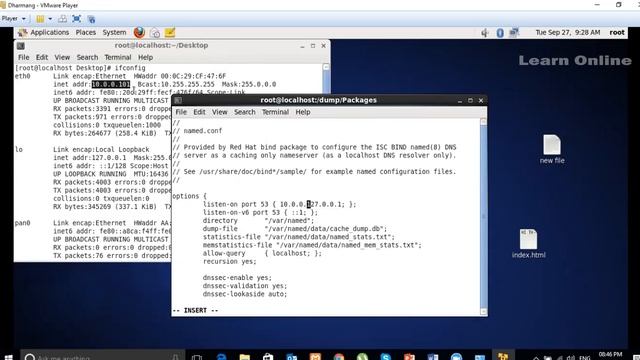640x360 pixels.
Task: Expand the arrow next to the pause icon
Action: 50,19
